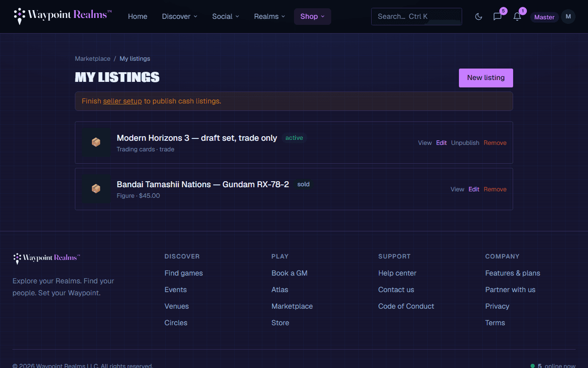Follow the seller setup link
The image size is (588, 368).
(123, 101)
